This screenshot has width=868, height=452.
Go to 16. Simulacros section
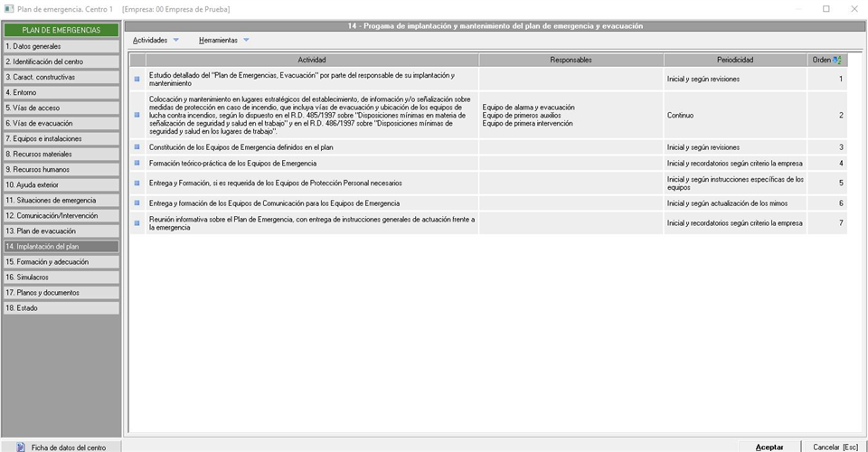pos(61,278)
